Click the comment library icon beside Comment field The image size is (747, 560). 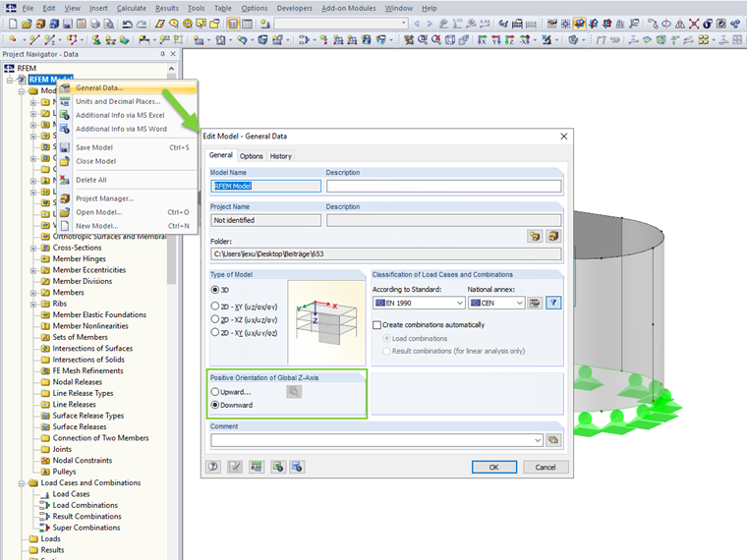tap(553, 440)
